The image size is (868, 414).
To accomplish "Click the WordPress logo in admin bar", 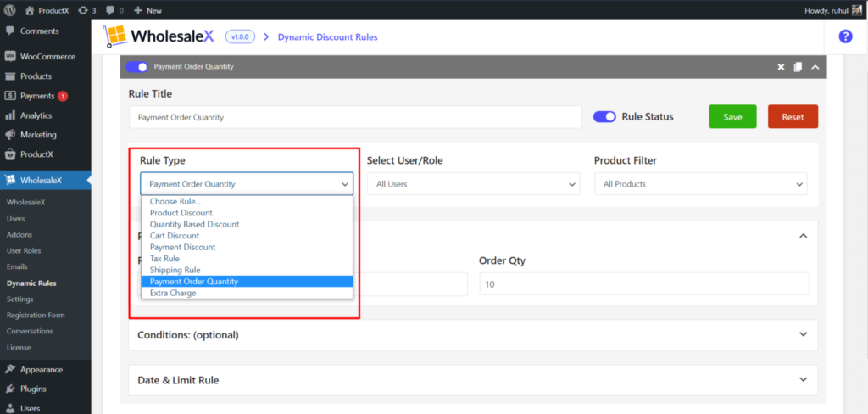I will (x=10, y=10).
